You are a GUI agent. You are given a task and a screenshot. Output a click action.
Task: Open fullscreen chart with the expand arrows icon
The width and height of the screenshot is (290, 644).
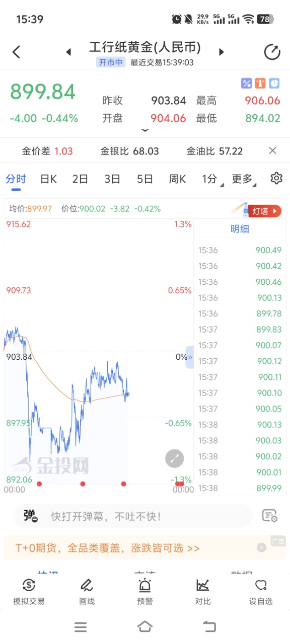175,458
